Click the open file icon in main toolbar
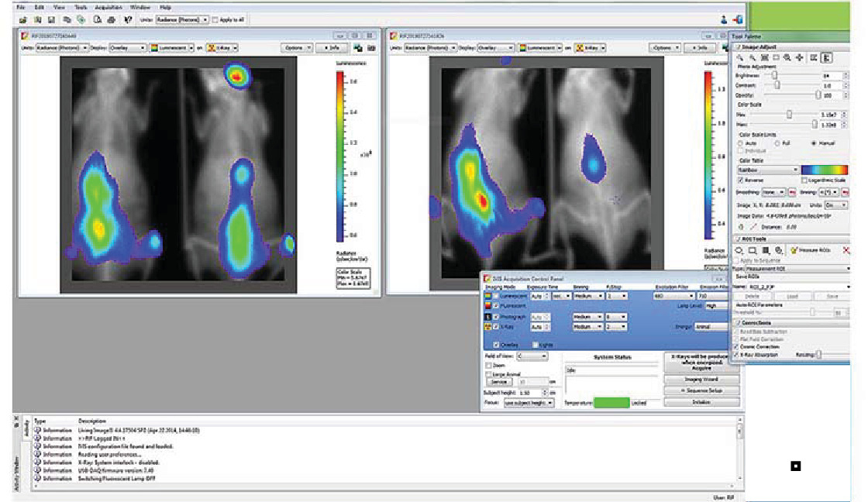 [24, 19]
